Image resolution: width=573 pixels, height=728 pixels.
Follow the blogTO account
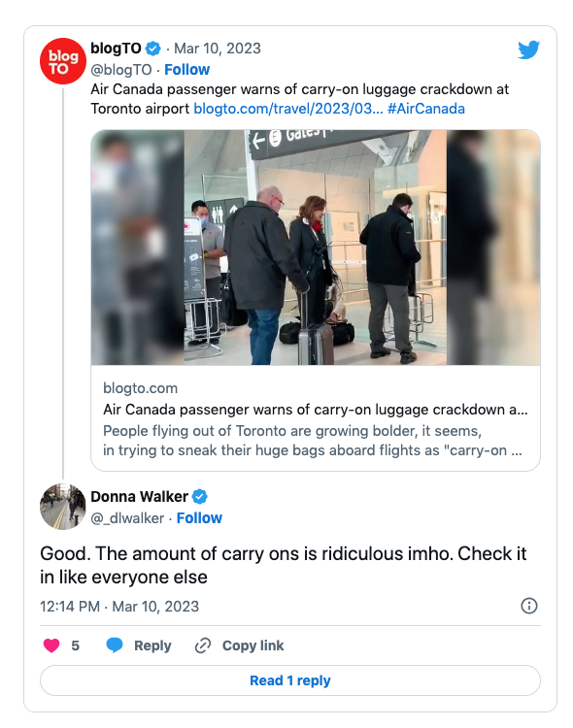point(186,70)
